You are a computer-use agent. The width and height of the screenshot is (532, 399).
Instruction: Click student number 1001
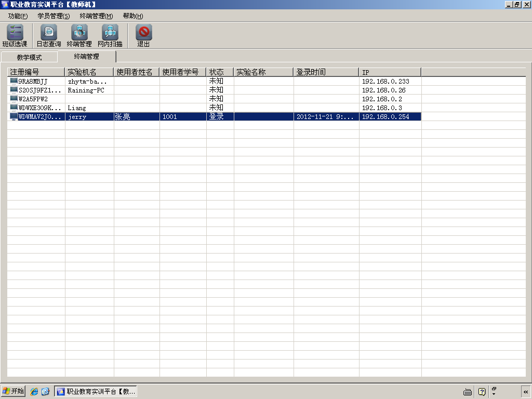(170, 117)
